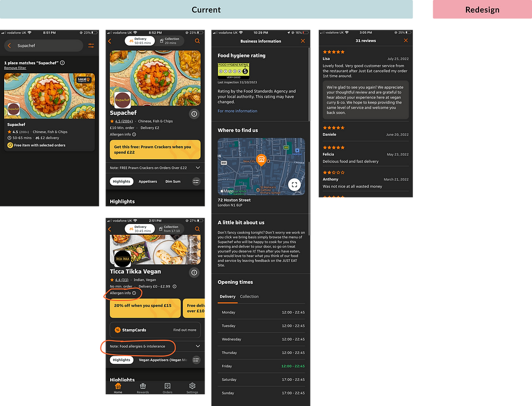Screen dimensions: 532x406
Task: Select Highlights tab on Ticca Tikka menu
Action: [122, 360]
